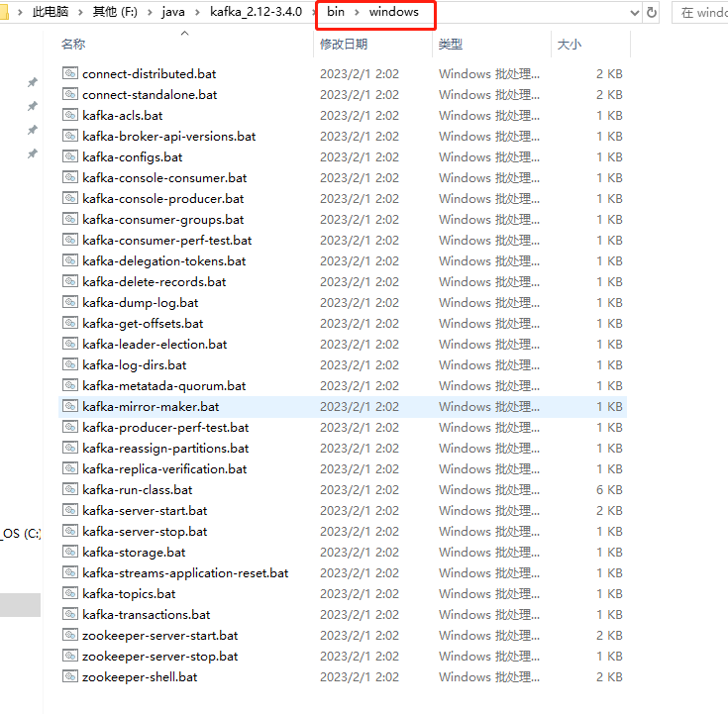The width and height of the screenshot is (728, 714).
Task: Click the kafka-log-dirs.bat file icon
Action: pos(70,364)
